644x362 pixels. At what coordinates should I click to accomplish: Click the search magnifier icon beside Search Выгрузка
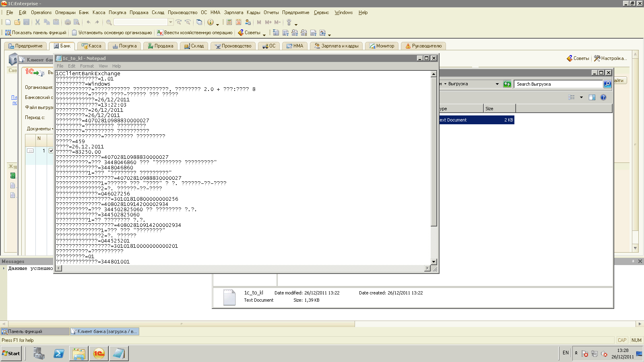coord(607,84)
